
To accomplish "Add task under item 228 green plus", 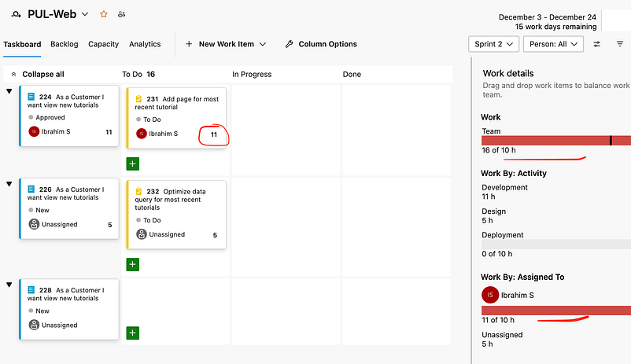I will (x=133, y=333).
